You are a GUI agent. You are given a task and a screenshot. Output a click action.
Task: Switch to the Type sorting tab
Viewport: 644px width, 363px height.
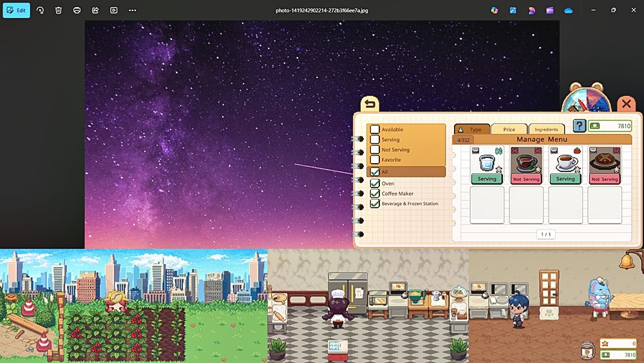(472, 129)
